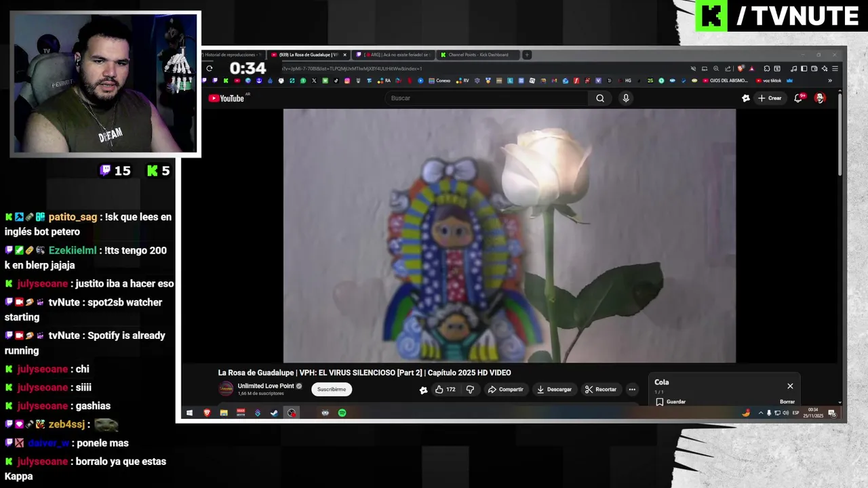Switch to the ARG Acá no existe feriado tab

tap(393, 55)
